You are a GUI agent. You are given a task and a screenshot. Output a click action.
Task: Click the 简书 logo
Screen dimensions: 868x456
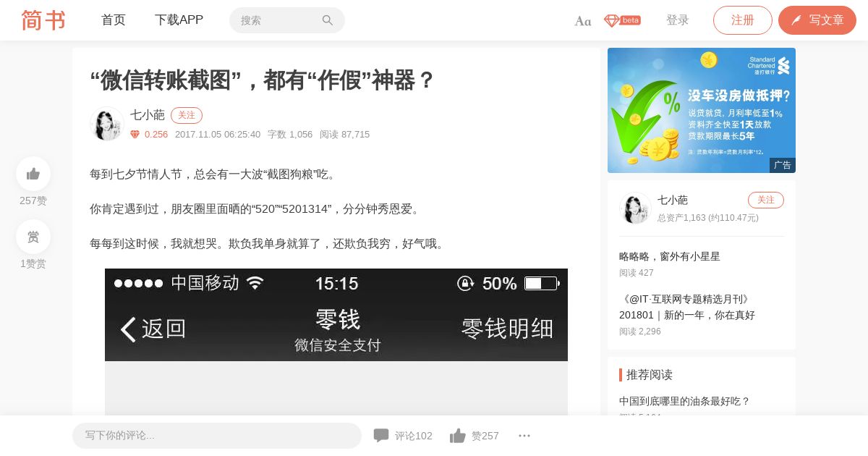pyautogui.click(x=43, y=20)
